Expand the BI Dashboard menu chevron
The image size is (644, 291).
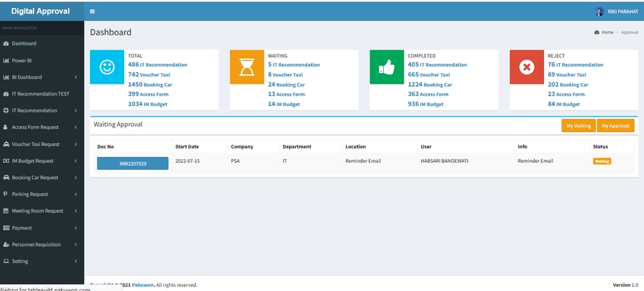coord(76,77)
